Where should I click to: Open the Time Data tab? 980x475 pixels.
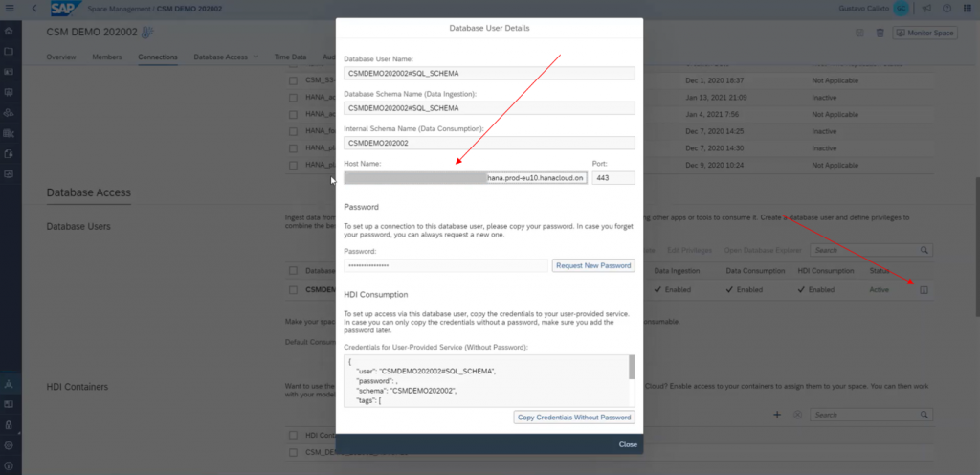coord(291,57)
